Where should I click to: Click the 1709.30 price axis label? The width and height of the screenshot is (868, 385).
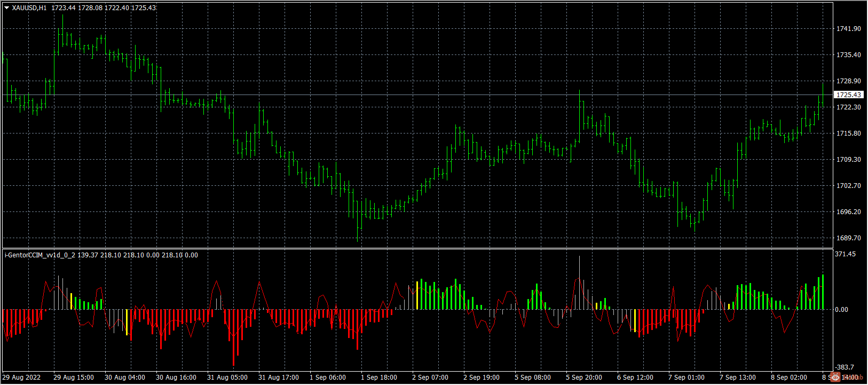(x=849, y=160)
